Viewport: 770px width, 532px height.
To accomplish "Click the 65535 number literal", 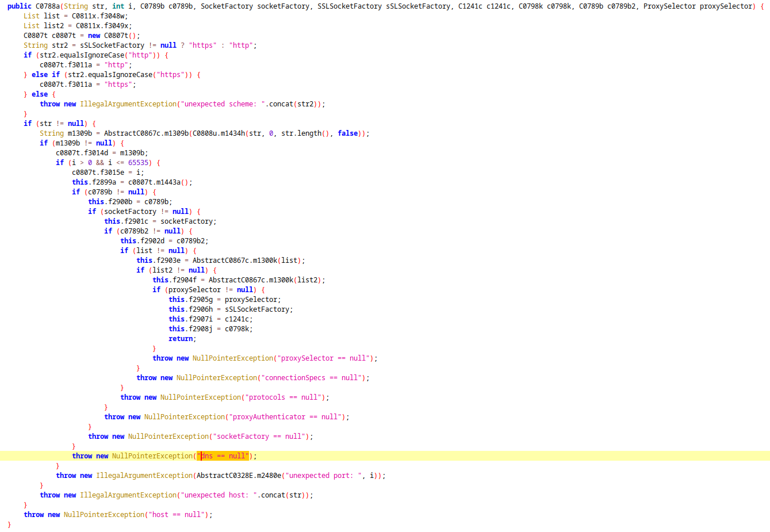I will click(140, 163).
